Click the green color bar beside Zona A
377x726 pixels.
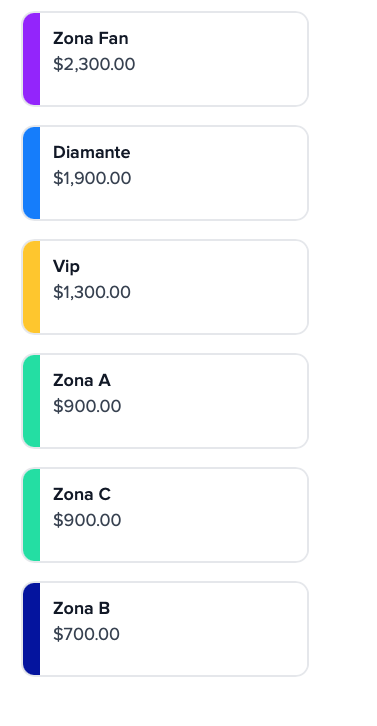coord(31,401)
